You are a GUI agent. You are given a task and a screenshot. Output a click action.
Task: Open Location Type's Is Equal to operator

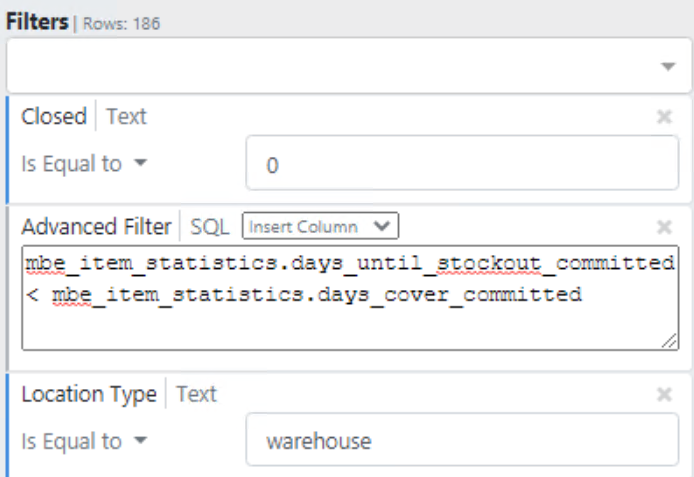(x=84, y=442)
